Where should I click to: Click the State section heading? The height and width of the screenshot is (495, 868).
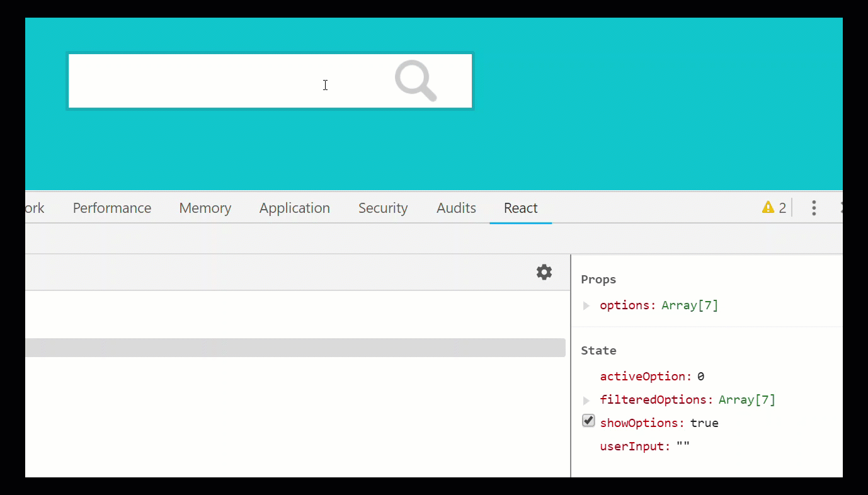coord(598,351)
